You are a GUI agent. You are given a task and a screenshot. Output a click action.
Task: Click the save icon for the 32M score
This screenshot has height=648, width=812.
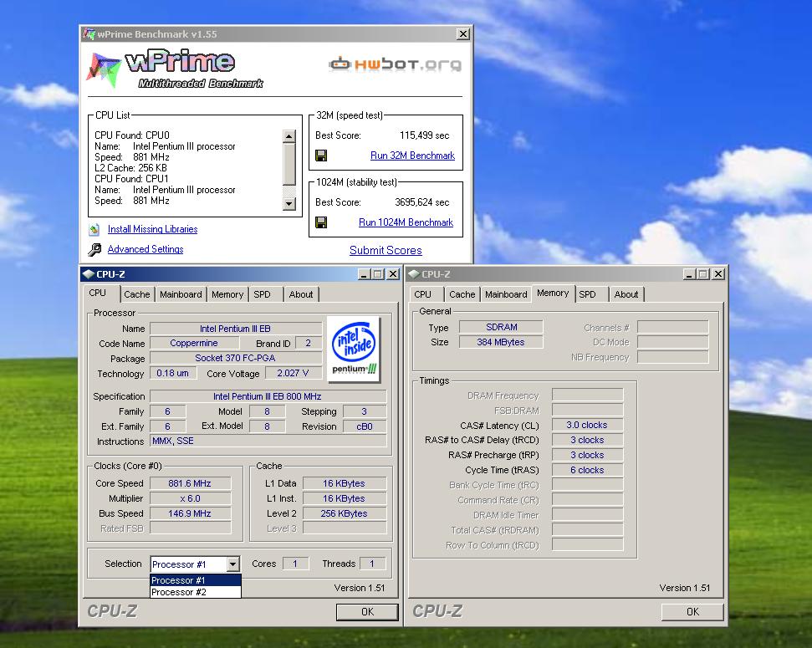coord(321,156)
